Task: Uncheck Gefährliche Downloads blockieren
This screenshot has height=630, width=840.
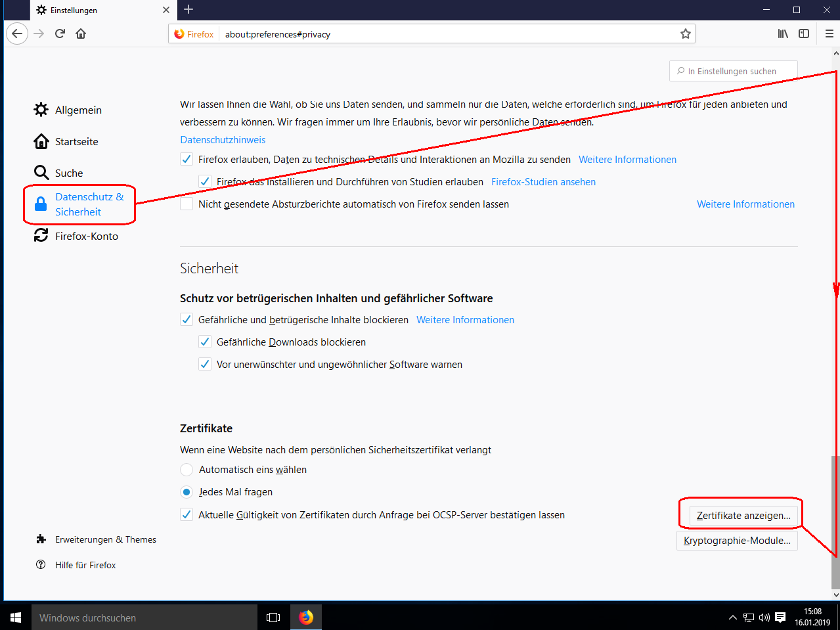Action: pos(205,342)
